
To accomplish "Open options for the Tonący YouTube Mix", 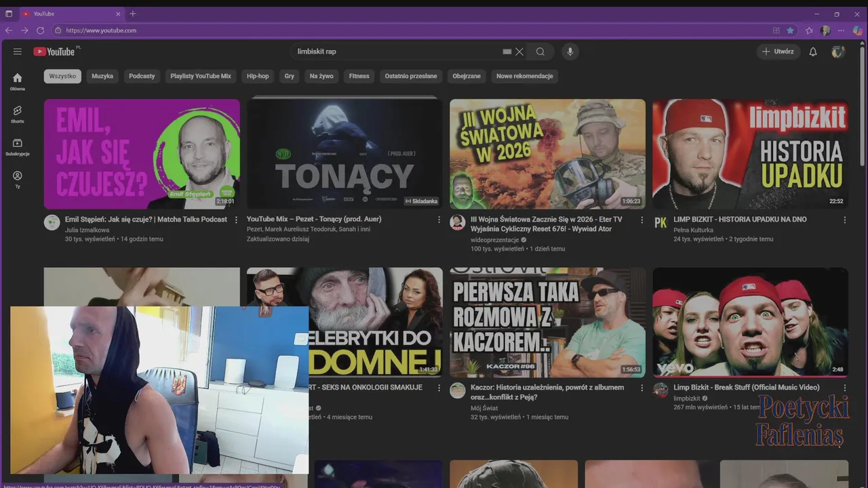I will pos(439,220).
